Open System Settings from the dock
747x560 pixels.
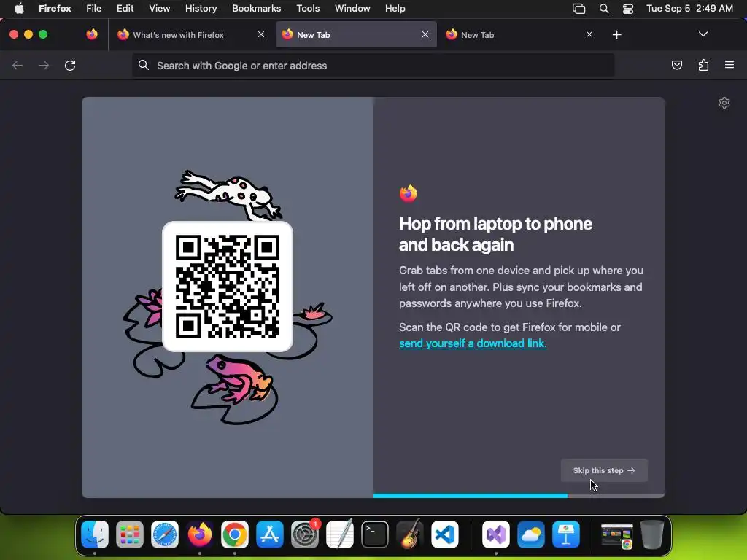(x=305, y=534)
